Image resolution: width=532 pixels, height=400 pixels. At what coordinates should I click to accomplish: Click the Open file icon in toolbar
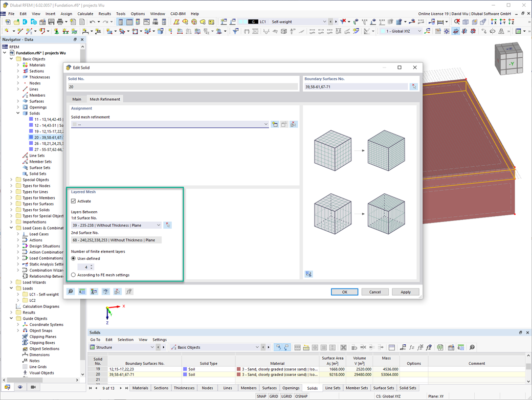point(16,21)
